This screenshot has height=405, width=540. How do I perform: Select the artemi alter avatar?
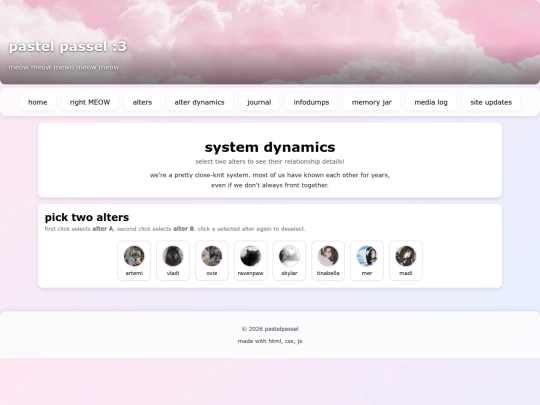[134, 256]
